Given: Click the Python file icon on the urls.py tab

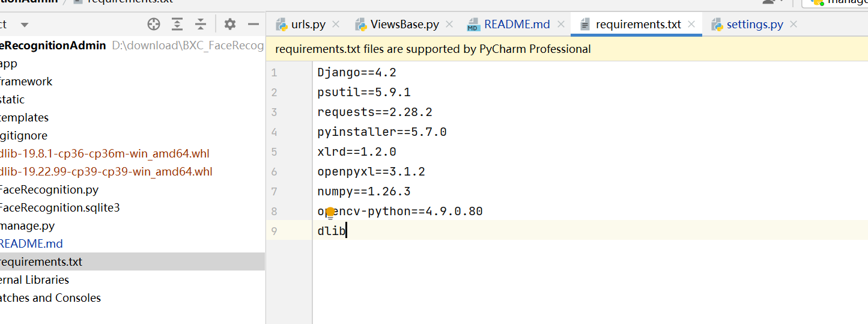Looking at the screenshot, I should click(x=281, y=25).
